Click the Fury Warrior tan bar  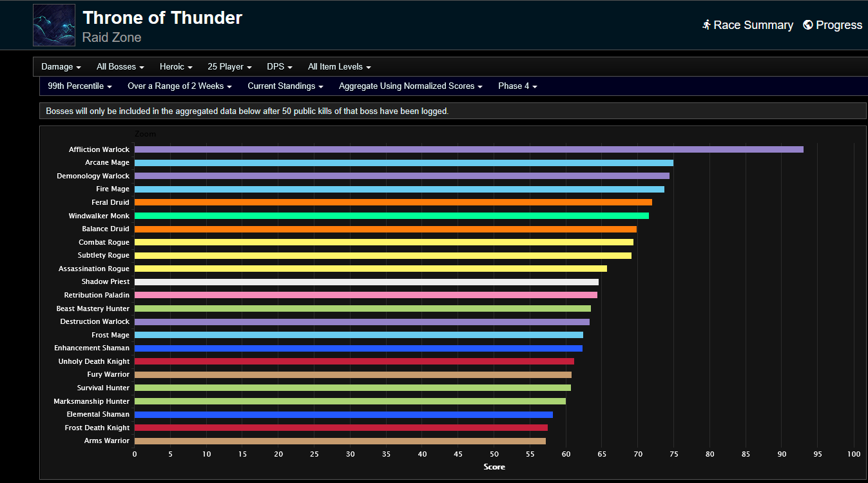coord(353,375)
